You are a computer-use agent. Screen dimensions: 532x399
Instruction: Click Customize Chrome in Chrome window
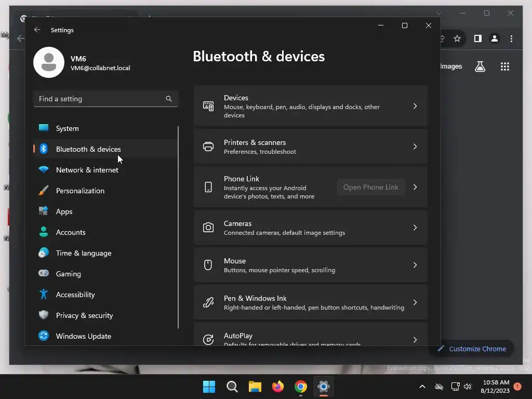472,349
